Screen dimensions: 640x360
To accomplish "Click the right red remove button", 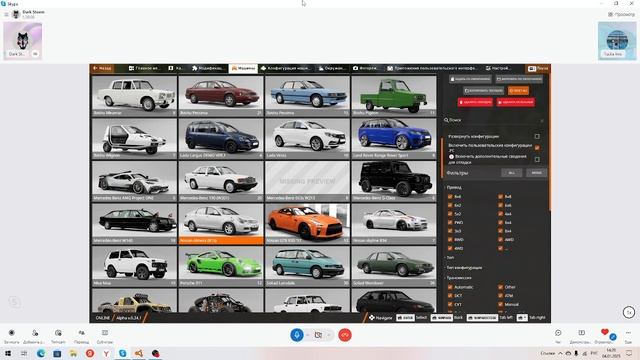I will (516, 102).
